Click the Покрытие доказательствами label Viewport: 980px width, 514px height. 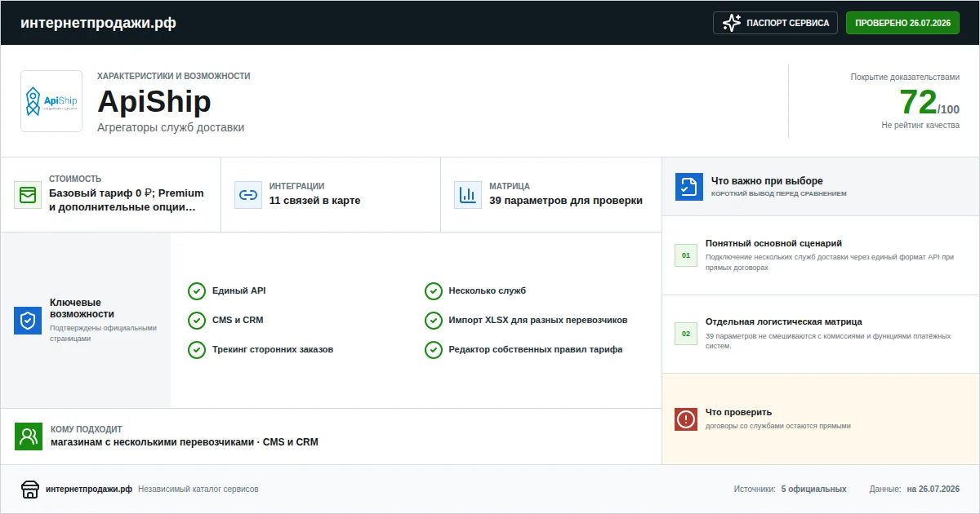point(906,77)
